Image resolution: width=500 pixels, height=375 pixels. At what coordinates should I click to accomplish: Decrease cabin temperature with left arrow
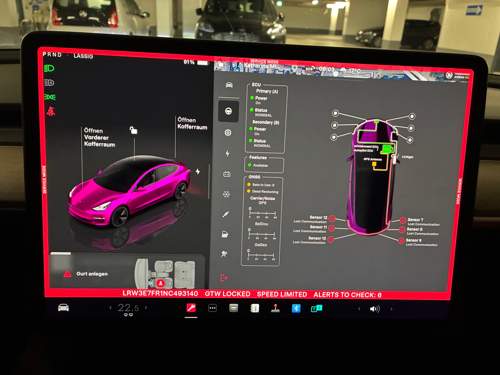[x=110, y=308]
